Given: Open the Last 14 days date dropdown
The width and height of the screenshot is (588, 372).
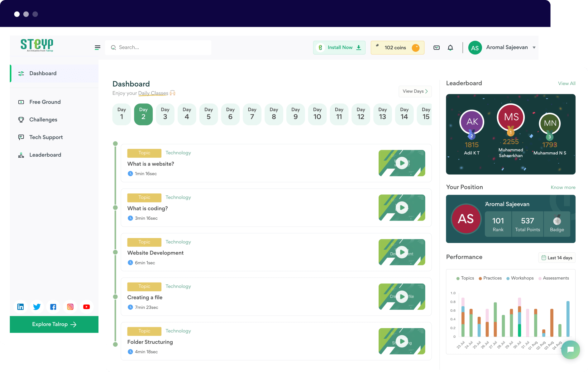Looking at the screenshot, I should 557,258.
